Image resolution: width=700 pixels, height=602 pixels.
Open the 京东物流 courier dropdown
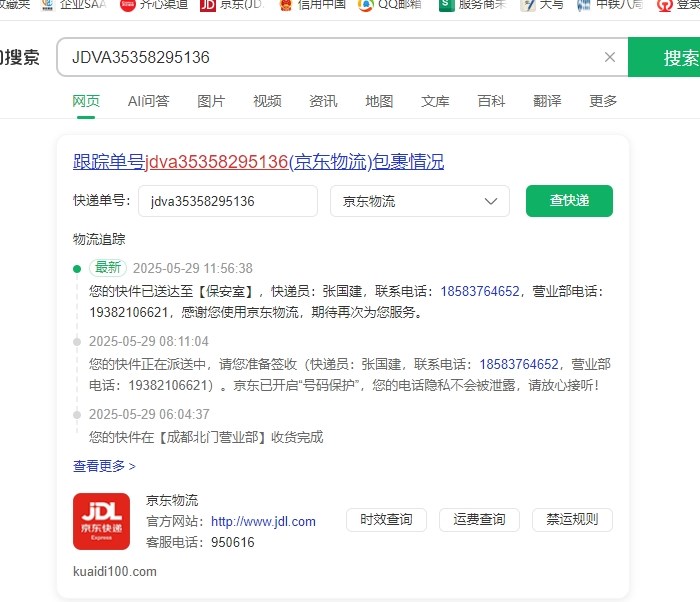[420, 201]
